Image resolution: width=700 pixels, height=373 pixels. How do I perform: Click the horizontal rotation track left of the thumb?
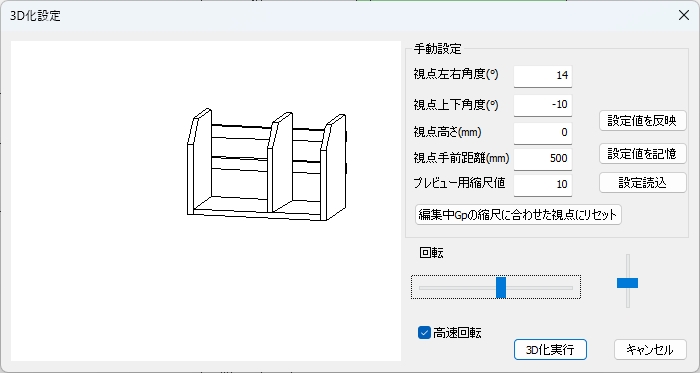pos(458,288)
